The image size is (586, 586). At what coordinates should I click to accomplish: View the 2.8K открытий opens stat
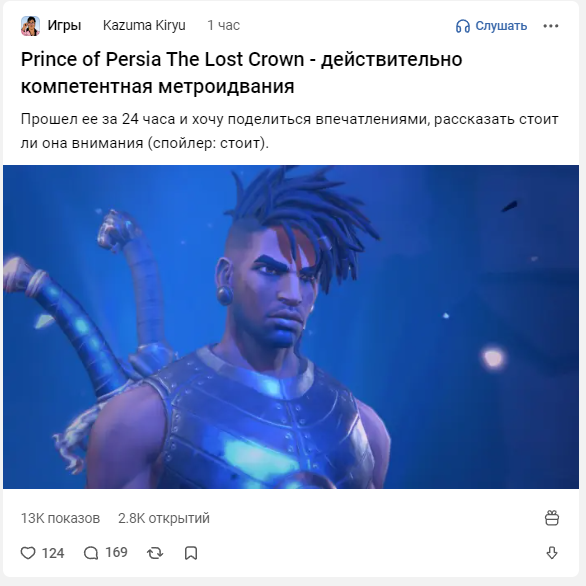tap(164, 518)
